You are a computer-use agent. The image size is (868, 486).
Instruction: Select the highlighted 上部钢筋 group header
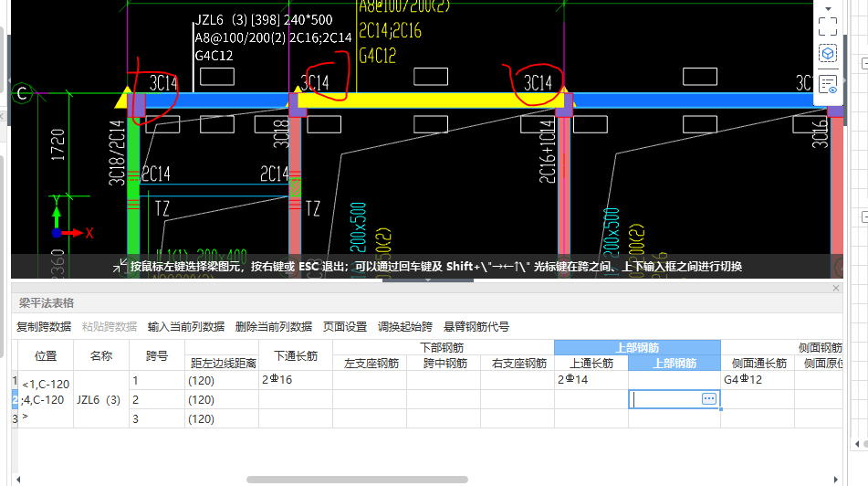point(637,348)
